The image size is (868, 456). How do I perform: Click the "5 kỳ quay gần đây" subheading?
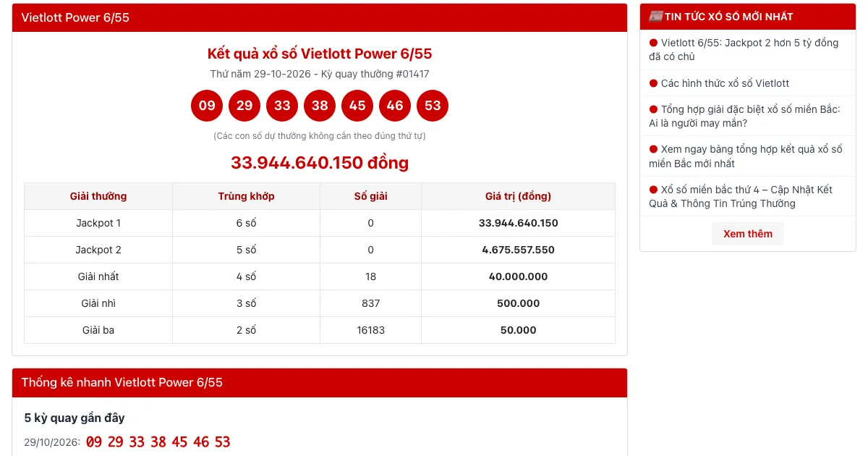coord(75,418)
